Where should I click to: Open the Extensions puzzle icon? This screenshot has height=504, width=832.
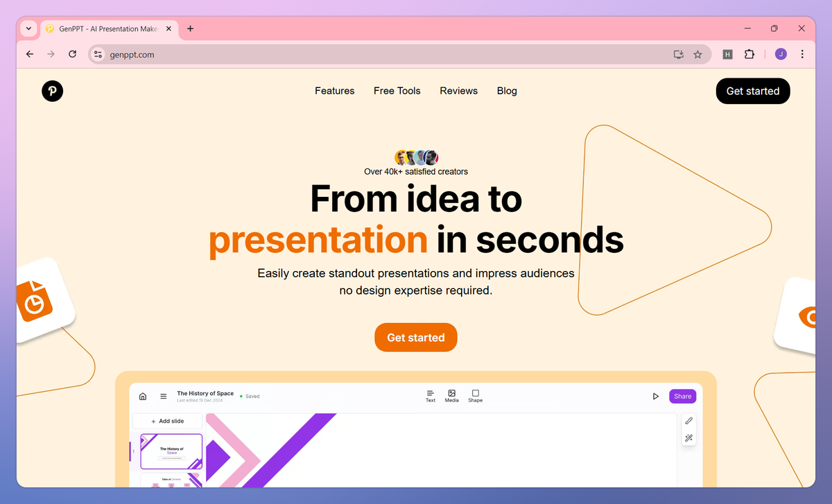749,54
